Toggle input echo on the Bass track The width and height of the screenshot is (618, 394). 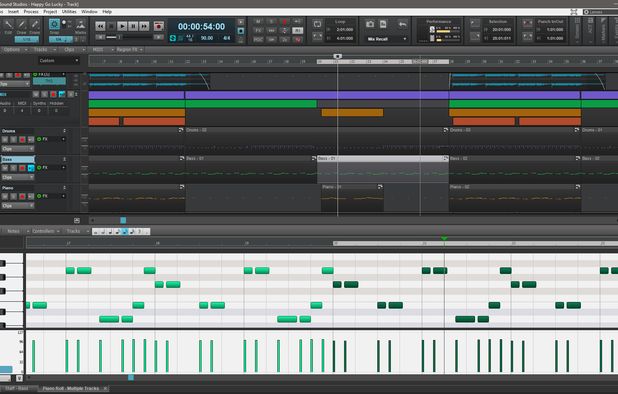[31, 168]
